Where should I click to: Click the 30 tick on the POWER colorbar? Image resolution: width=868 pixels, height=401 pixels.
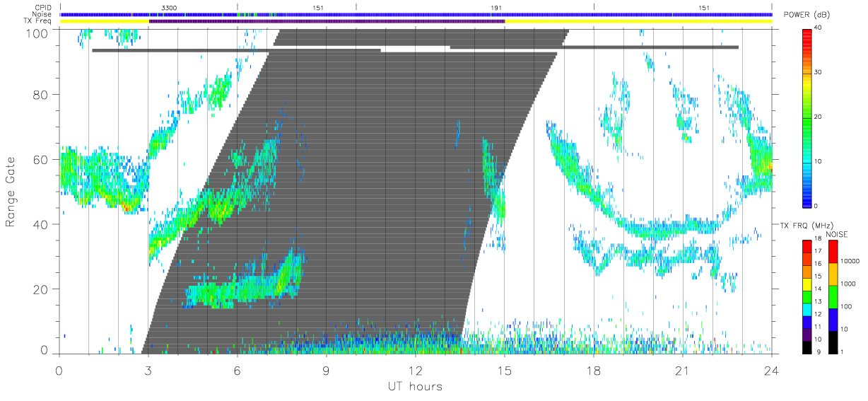(x=818, y=72)
